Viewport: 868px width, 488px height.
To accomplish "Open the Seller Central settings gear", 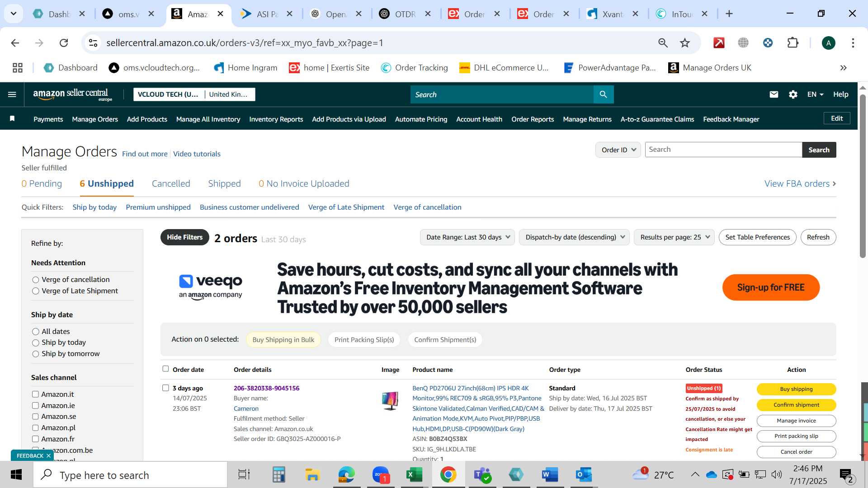I will click(793, 94).
